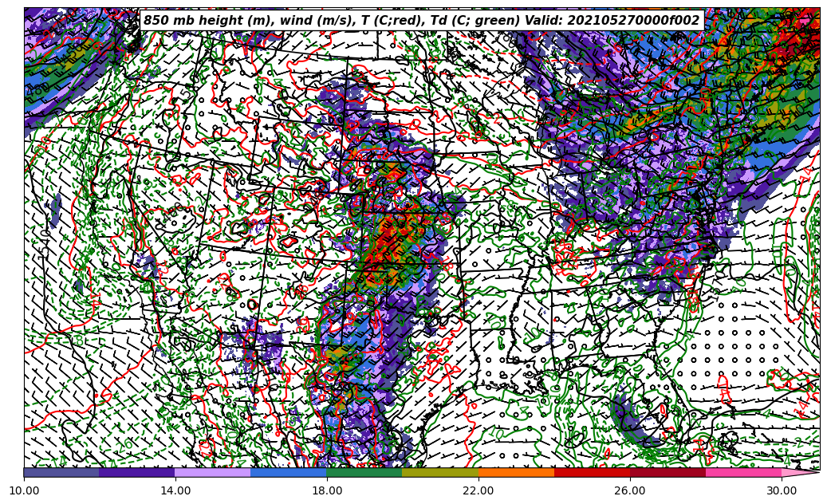
Task: Click the blue 16–18 colorbar segment
Action: 289,472
